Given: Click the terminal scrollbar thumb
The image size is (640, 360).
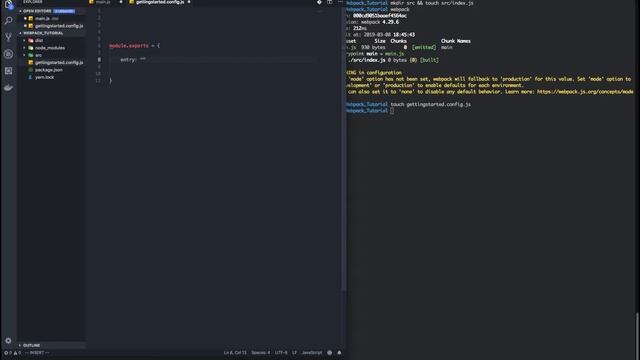Looking at the screenshot, I should tap(637, 336).
